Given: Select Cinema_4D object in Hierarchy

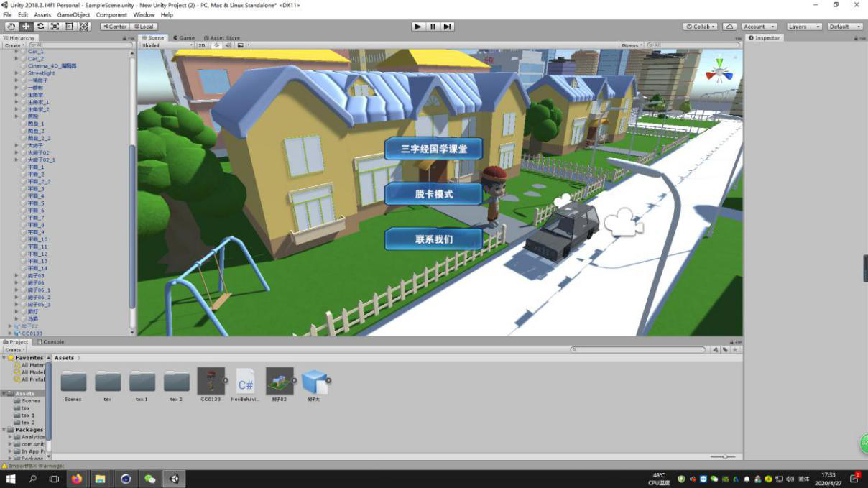Looking at the screenshot, I should point(52,66).
